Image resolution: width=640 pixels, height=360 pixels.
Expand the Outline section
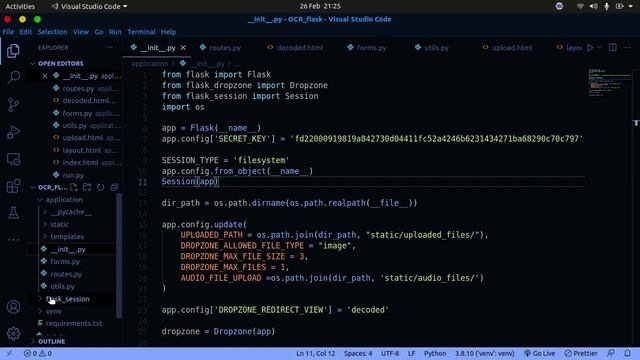click(x=51, y=341)
